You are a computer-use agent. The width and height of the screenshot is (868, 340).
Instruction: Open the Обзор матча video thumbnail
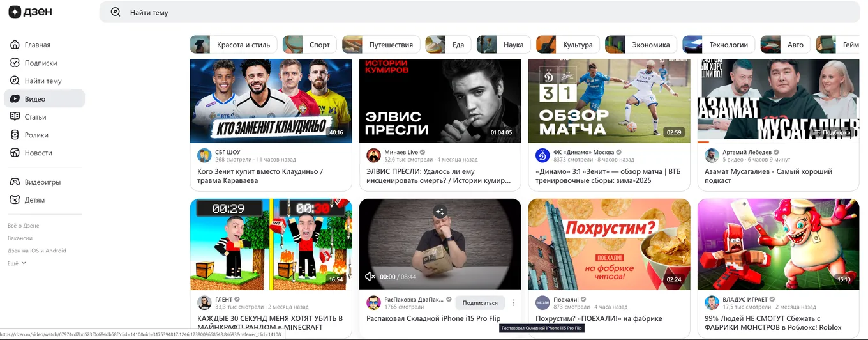609,100
